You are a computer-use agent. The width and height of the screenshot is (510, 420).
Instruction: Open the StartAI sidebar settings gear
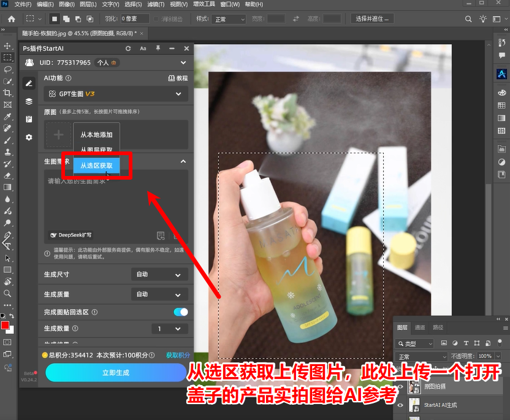[29, 137]
